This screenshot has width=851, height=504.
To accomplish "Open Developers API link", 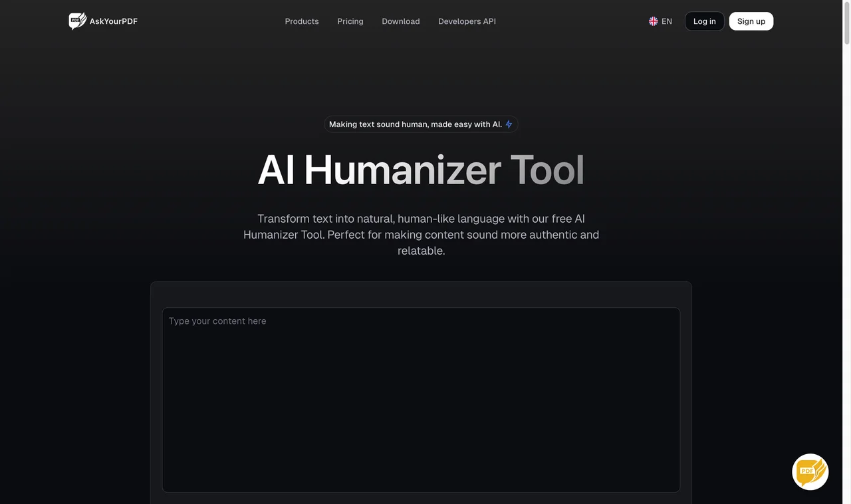I will coord(467,21).
